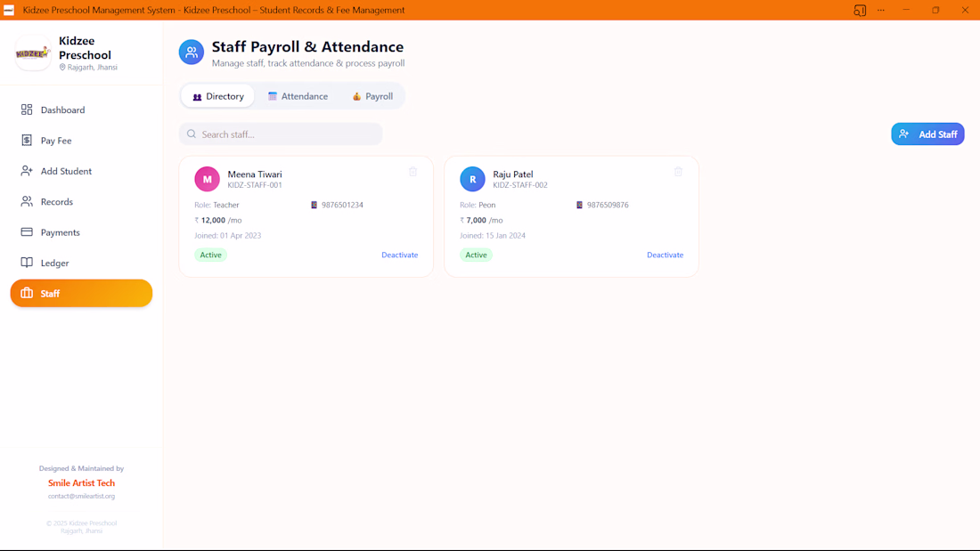
Task: Click contact@smileartist.org email
Action: (x=81, y=496)
